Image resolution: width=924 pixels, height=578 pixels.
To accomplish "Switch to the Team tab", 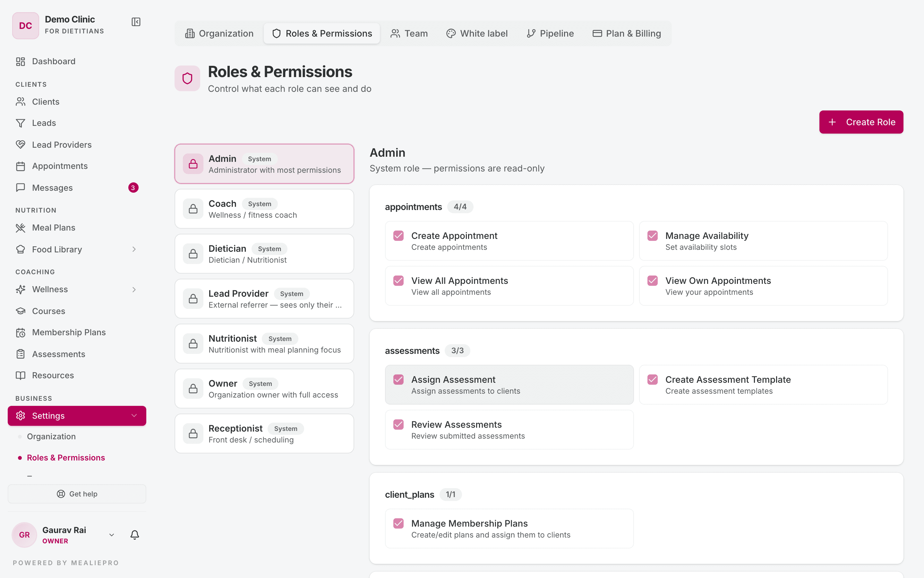I will pyautogui.click(x=409, y=34).
